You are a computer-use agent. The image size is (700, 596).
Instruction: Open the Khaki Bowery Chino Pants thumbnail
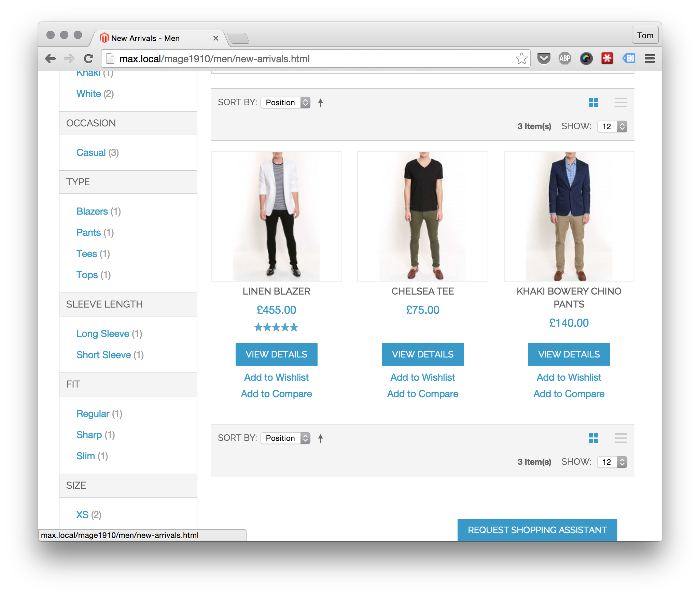pos(569,216)
